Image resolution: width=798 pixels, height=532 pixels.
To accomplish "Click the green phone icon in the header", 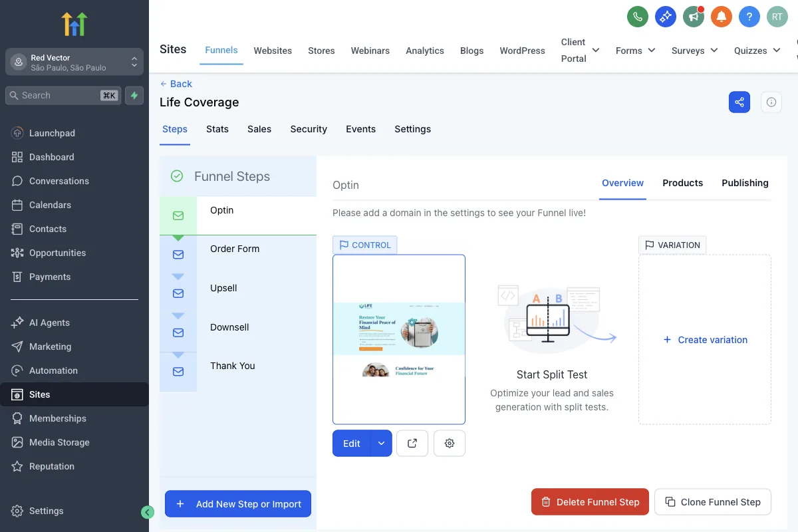I will [x=638, y=17].
